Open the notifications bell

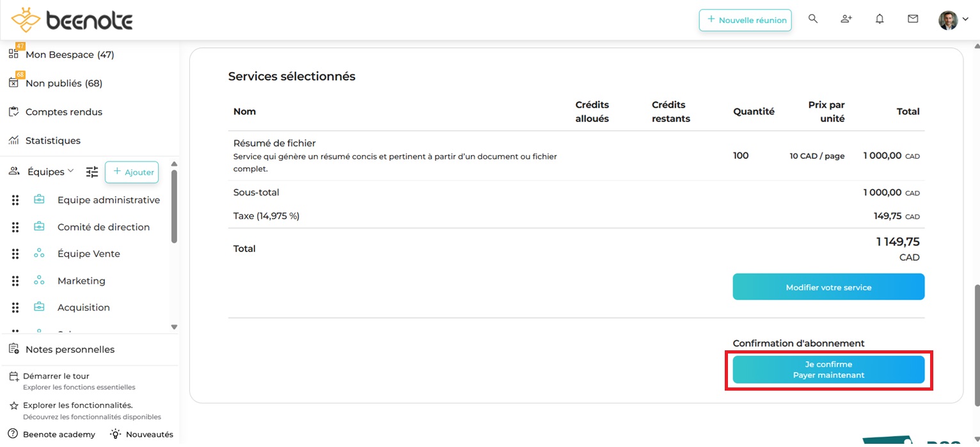pyautogui.click(x=880, y=19)
